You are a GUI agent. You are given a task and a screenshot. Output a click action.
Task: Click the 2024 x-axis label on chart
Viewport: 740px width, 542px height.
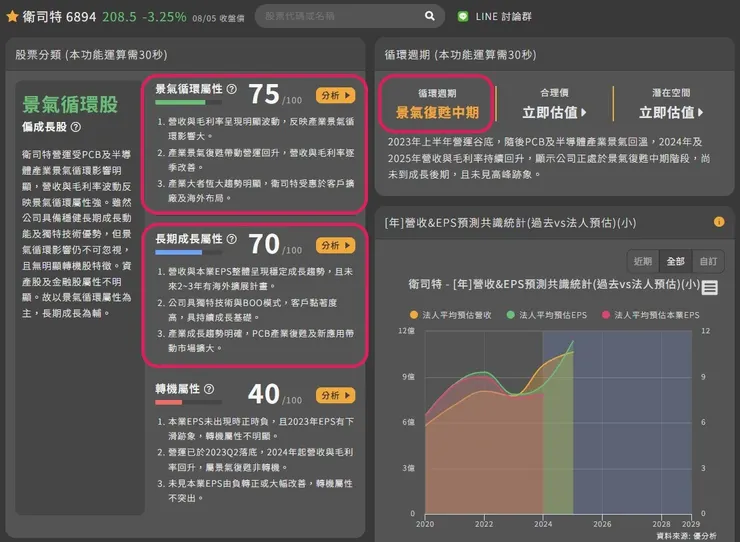(543, 524)
